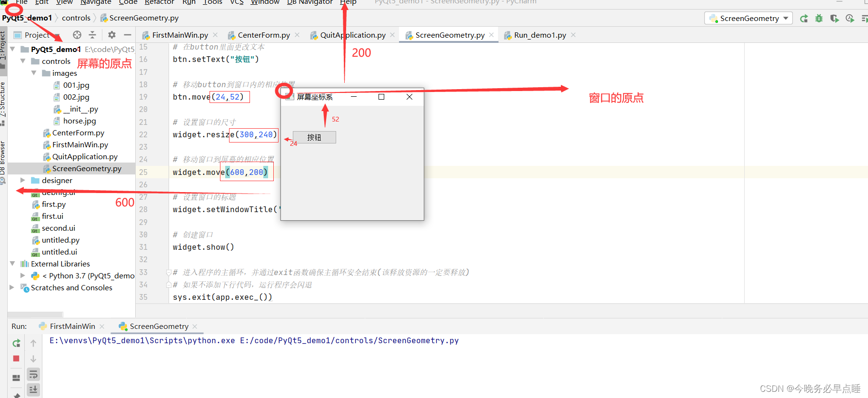Start debugging with the bug icon

coord(819,19)
